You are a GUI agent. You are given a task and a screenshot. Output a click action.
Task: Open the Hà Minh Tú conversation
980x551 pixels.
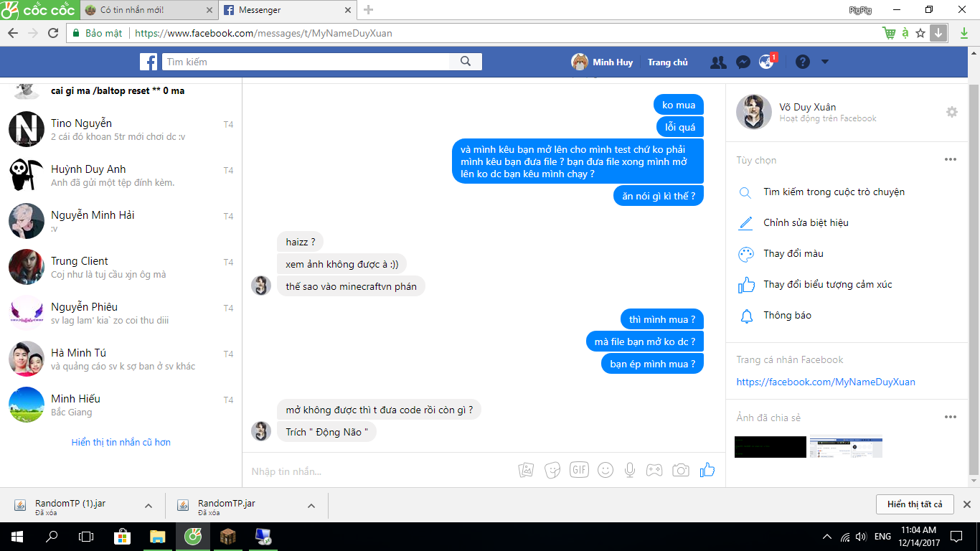point(121,359)
